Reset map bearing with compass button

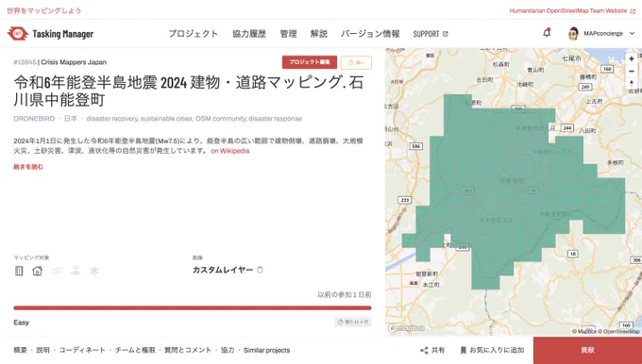(632, 83)
